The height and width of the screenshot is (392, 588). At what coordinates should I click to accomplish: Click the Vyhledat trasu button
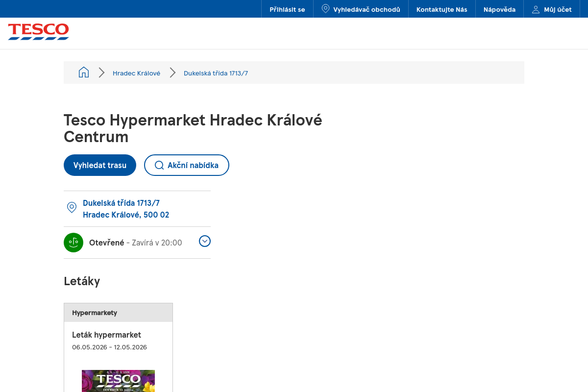[x=100, y=165]
